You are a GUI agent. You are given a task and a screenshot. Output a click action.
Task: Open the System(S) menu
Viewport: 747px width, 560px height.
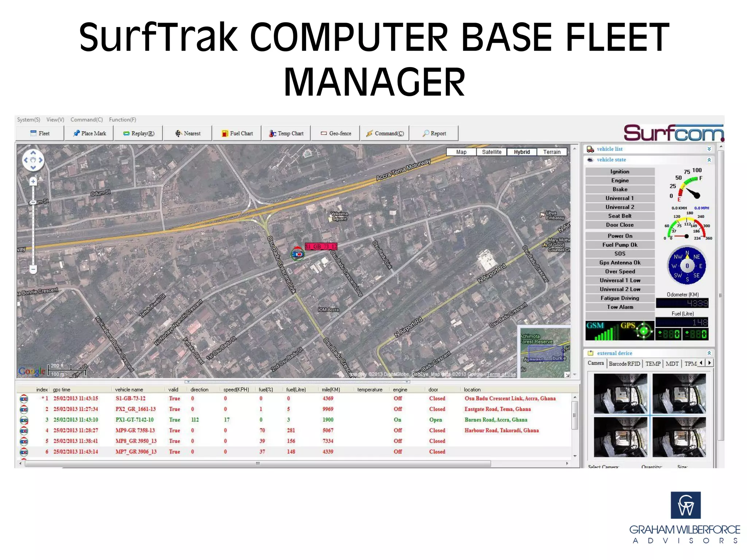[28, 120]
